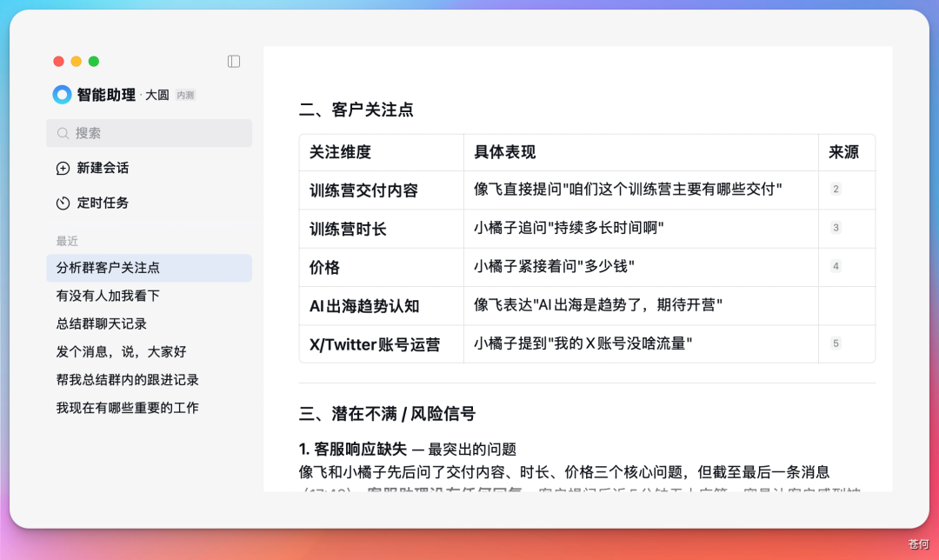Click heading 二、客户关注点
The image size is (939, 560).
coord(356,110)
